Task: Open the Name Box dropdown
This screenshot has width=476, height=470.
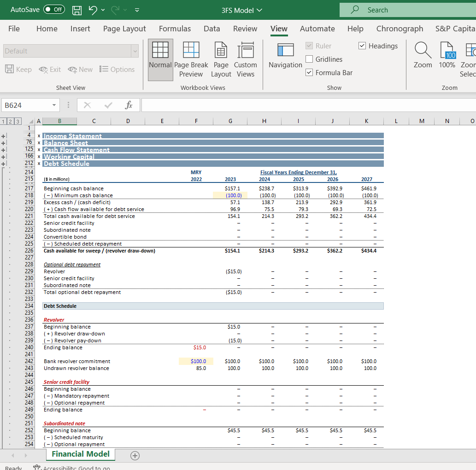Action: pos(53,105)
